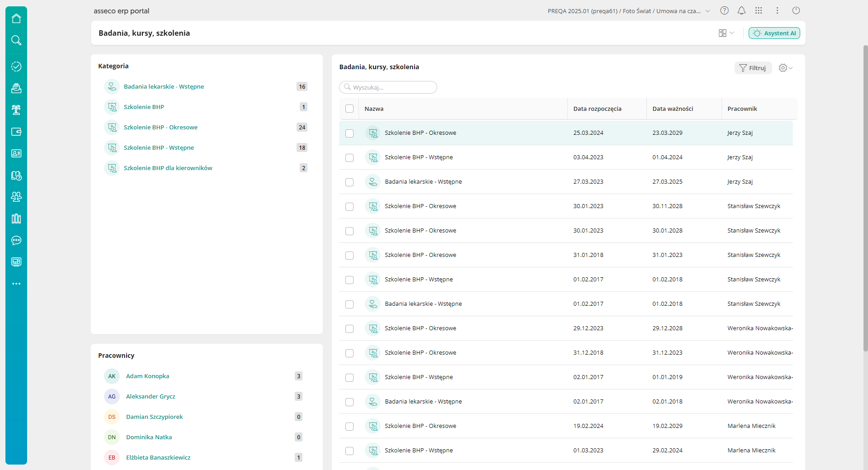Image resolution: width=868 pixels, height=470 pixels.
Task: Click the AK avatar for Adam Konopka
Action: tap(112, 376)
